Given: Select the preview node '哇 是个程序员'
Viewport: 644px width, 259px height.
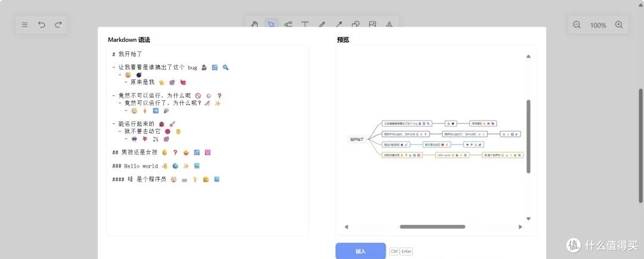Looking at the screenshot, I should [x=503, y=155].
